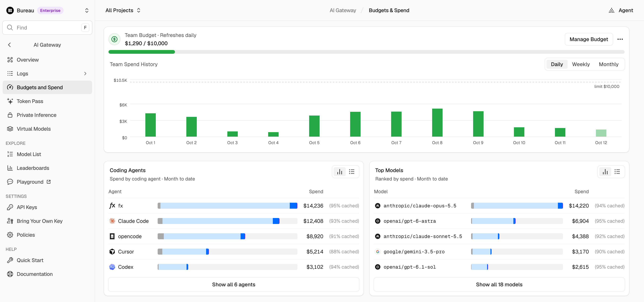Click the anthropic/claude-opus-5.5 model row
This screenshot has width=644, height=302.
(499, 206)
